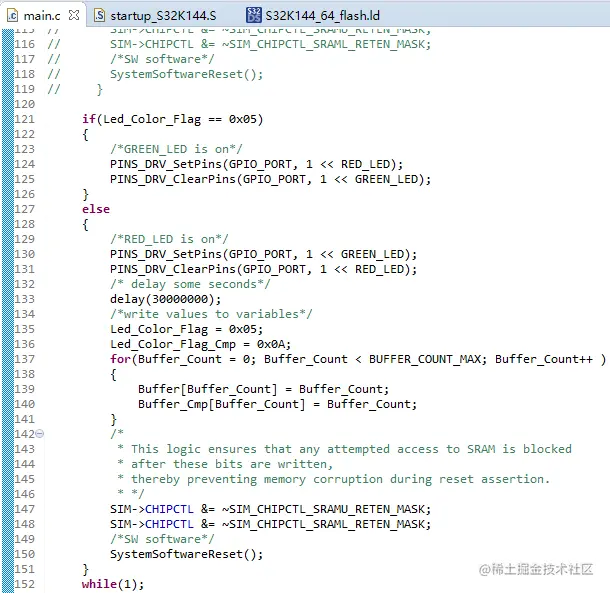Click 'SystemSoftwareReset();' on line 150
This screenshot has width=610, height=593.
(187, 554)
